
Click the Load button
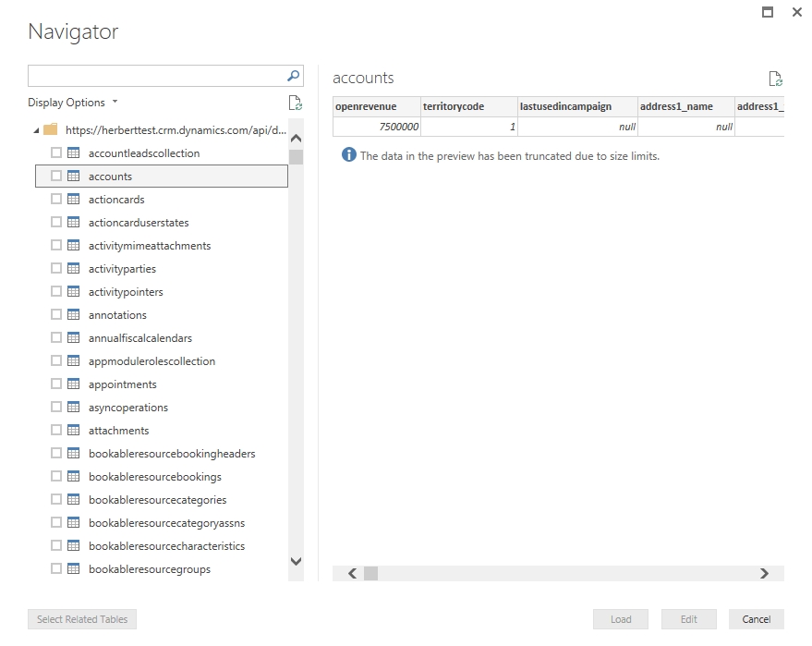click(x=621, y=619)
